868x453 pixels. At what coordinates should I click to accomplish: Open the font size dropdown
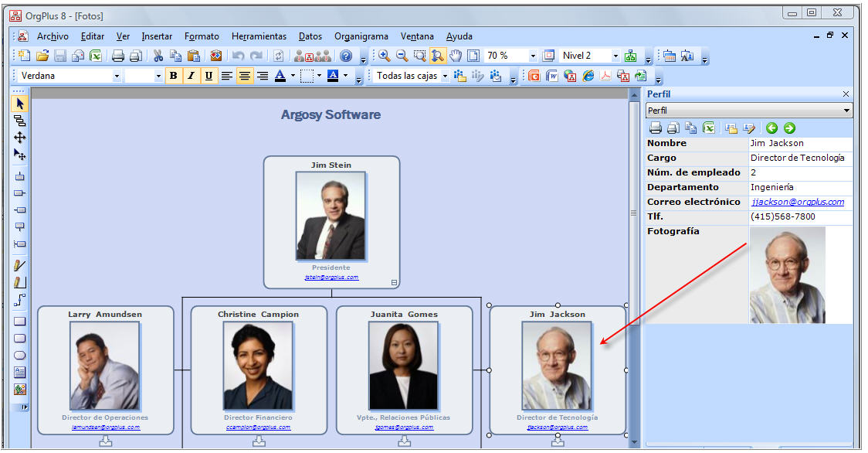(158, 76)
